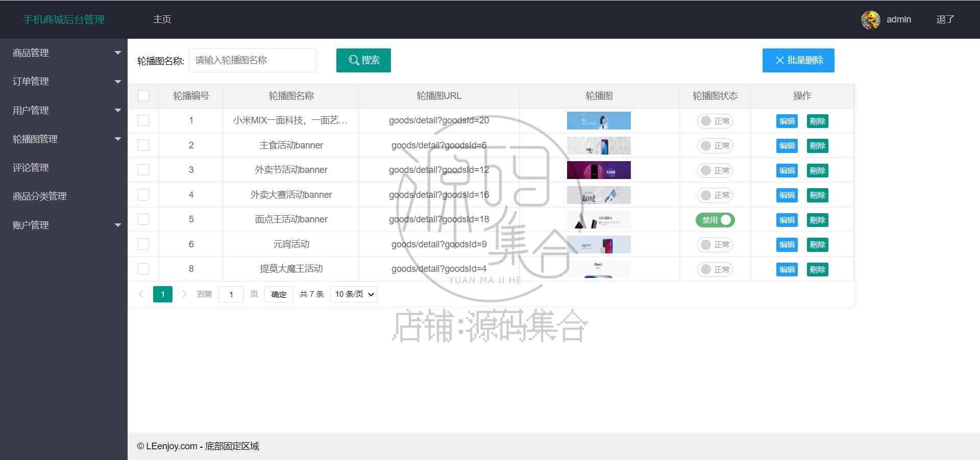Go to 主页 in top navigation

click(162, 19)
